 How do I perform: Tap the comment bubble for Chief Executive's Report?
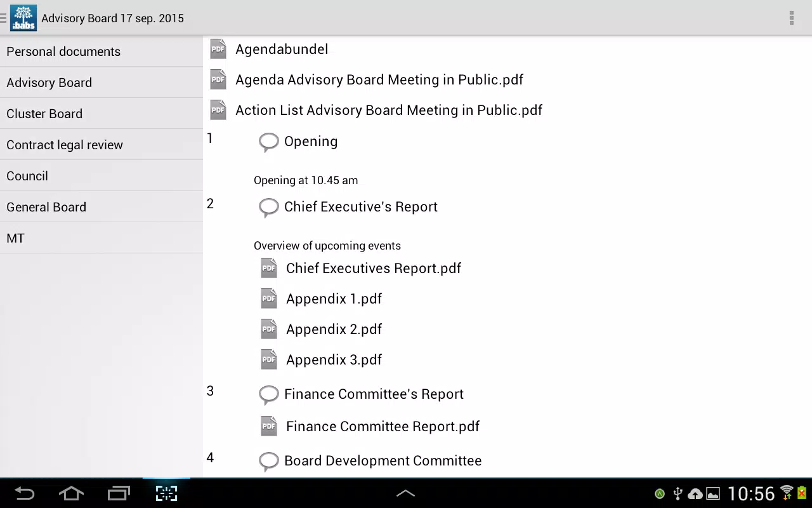click(x=269, y=208)
